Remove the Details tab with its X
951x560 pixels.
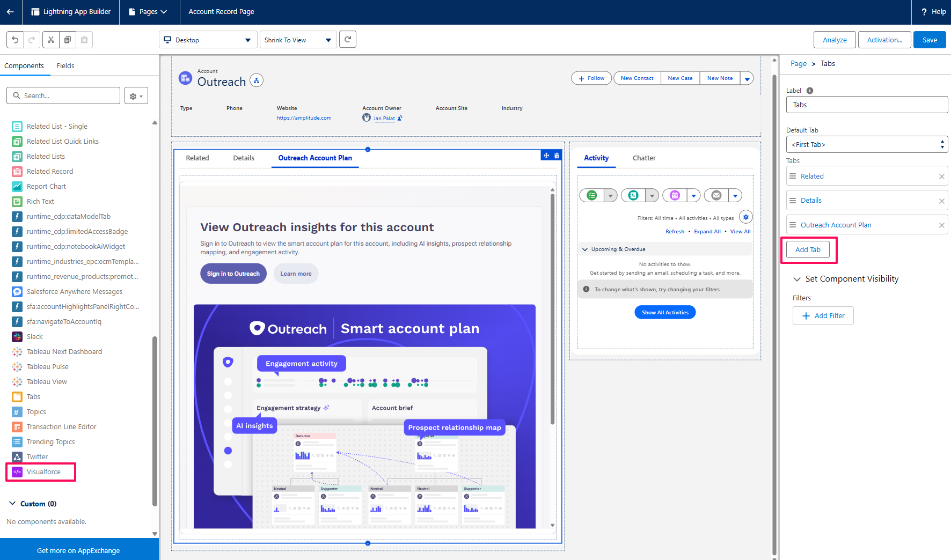tap(941, 201)
